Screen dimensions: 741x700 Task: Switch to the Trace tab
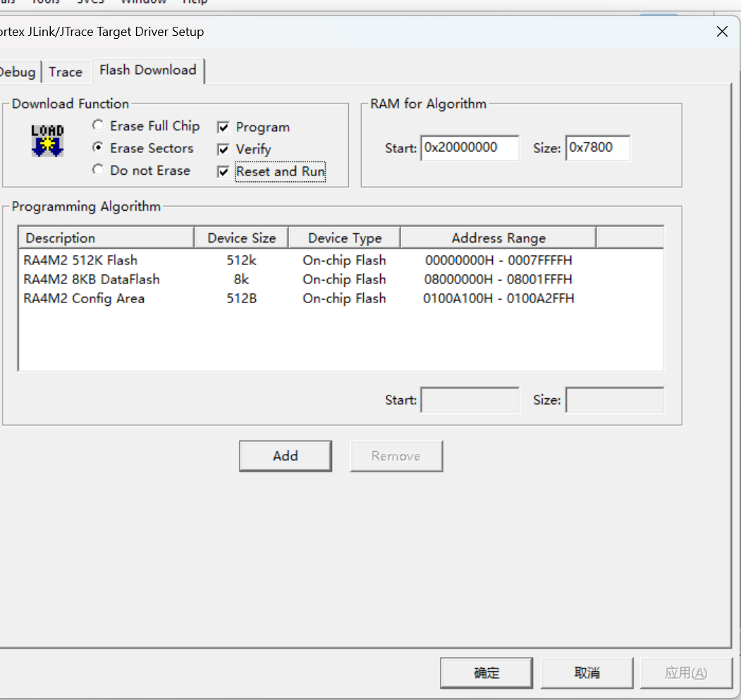tap(66, 72)
